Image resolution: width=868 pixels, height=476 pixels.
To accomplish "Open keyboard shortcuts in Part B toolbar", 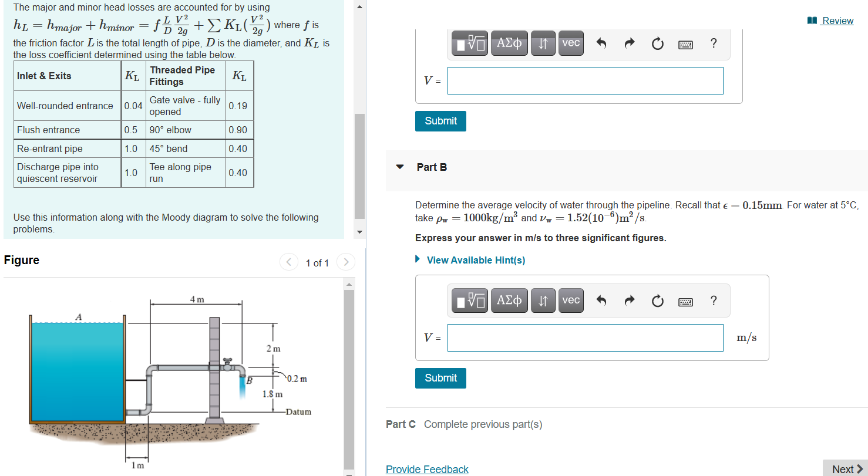I will tap(685, 302).
